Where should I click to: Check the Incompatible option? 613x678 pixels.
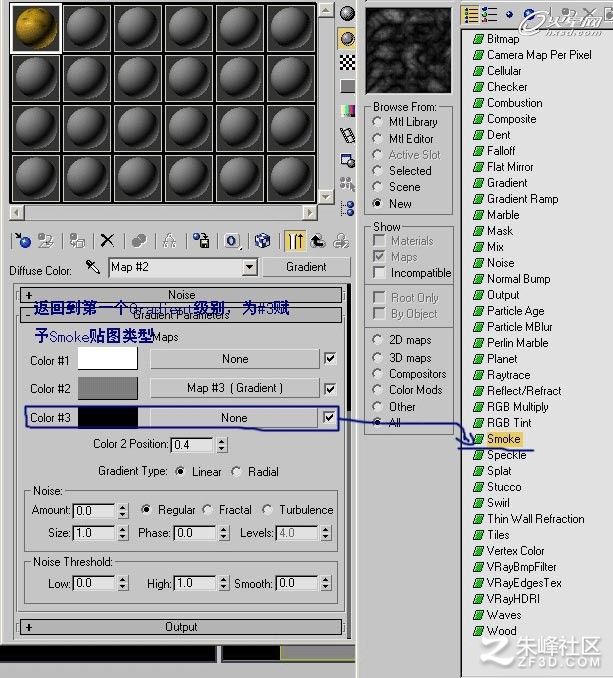coord(379,273)
